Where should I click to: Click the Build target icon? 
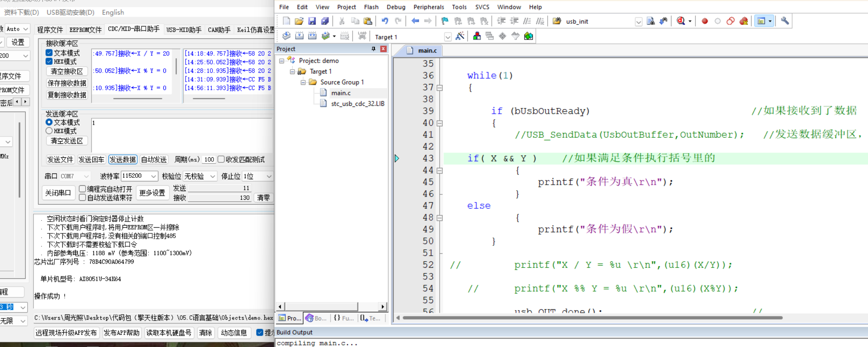point(299,36)
